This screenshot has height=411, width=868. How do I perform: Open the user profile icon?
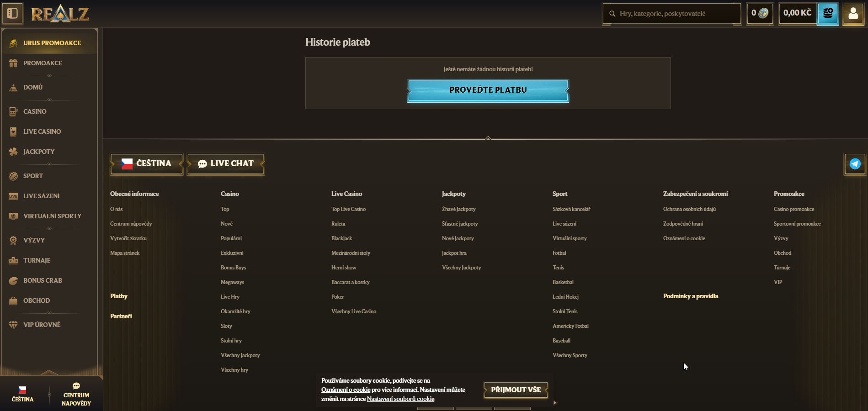(x=853, y=14)
